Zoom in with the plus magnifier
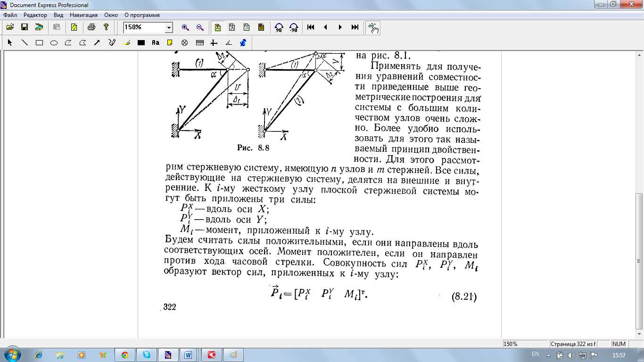Screen dimensions: 644x362 coord(185,27)
